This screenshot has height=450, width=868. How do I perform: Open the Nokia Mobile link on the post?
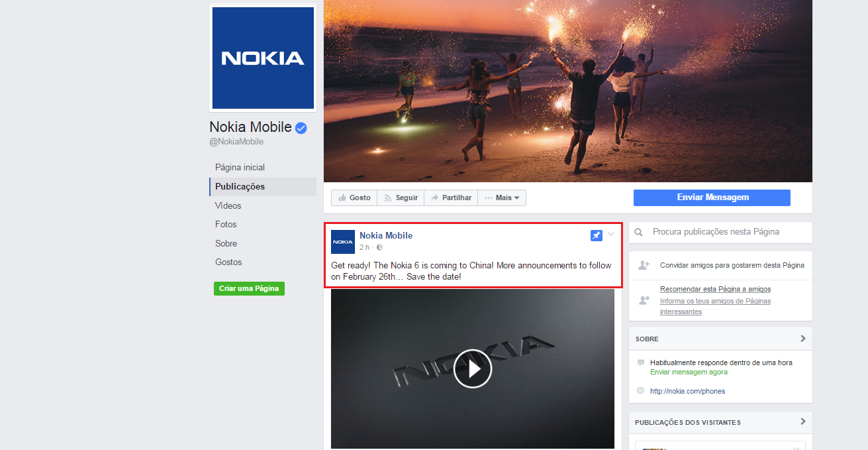tap(386, 235)
